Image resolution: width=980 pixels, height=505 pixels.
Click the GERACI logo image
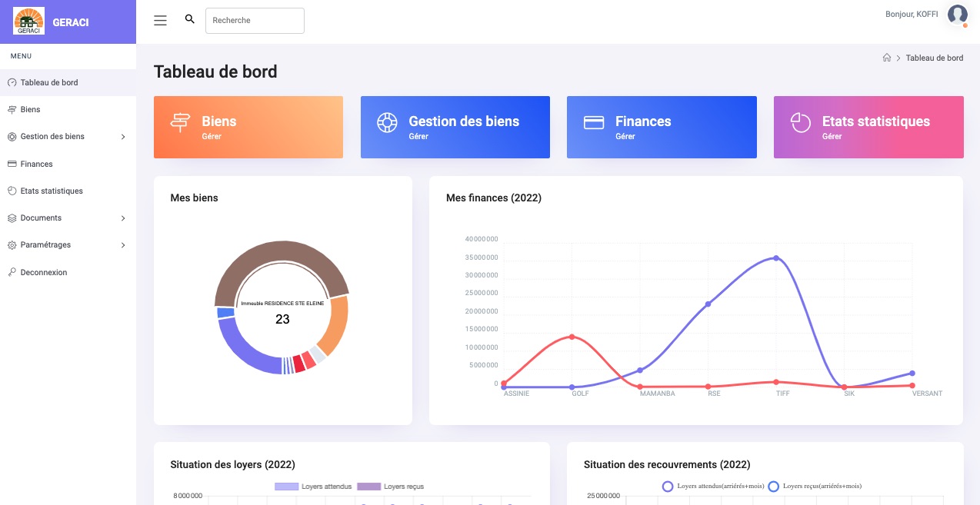(28, 22)
